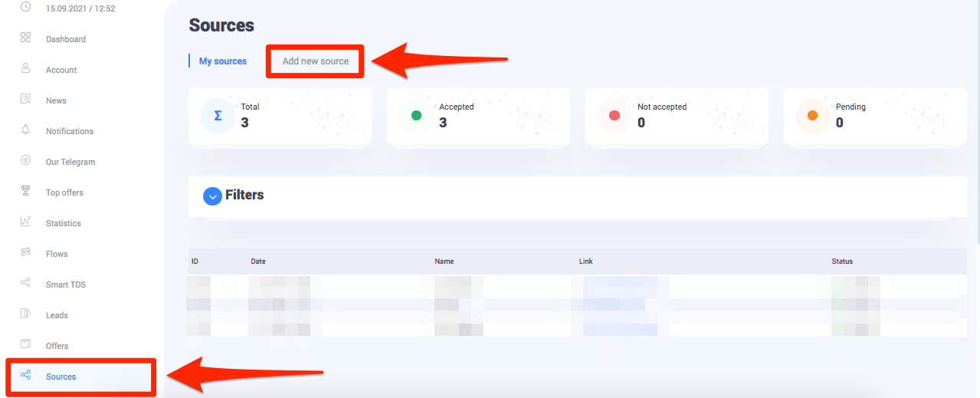
Task: Expand the Filters panel with chevron
Action: pyautogui.click(x=212, y=196)
